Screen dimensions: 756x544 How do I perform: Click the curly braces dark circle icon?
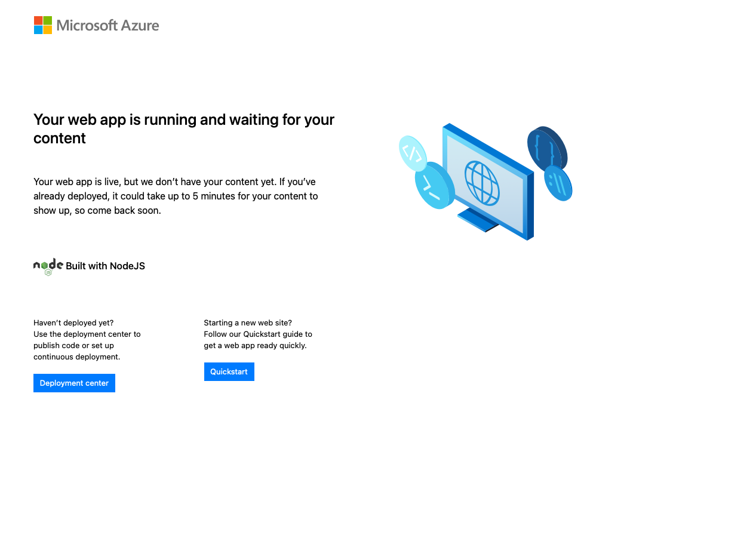547,149
